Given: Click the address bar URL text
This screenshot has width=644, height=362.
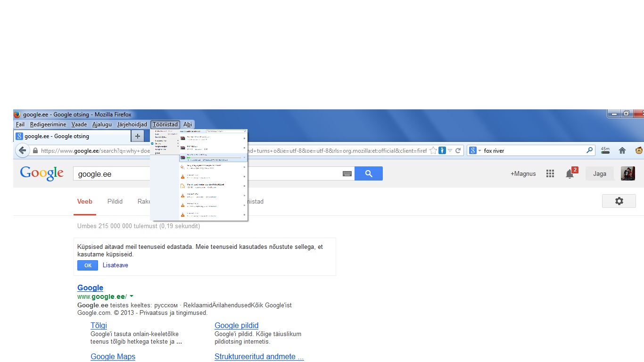Looking at the screenshot, I should (x=233, y=151).
